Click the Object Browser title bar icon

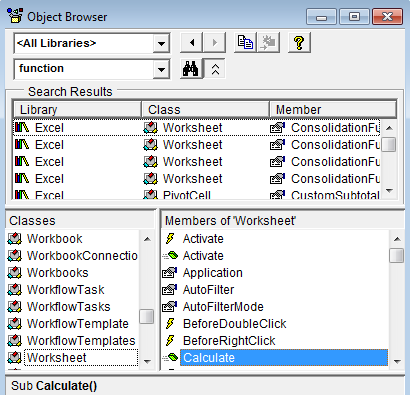(x=15, y=16)
